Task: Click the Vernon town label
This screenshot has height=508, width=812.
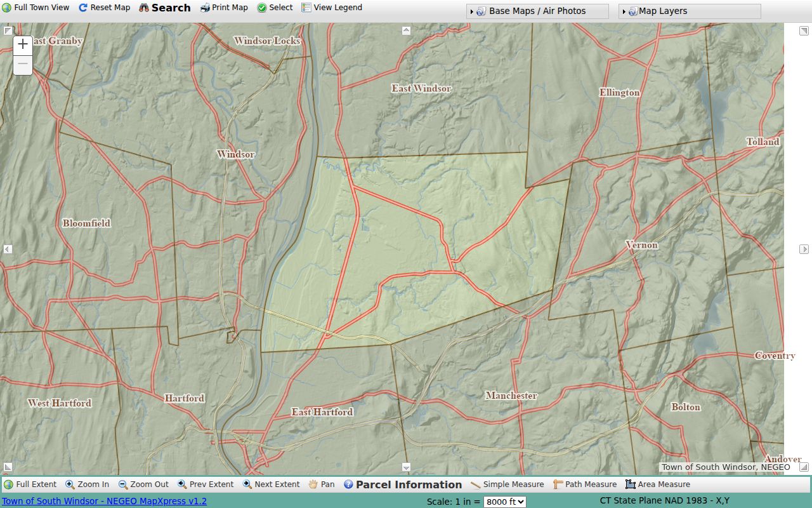Action: point(641,244)
